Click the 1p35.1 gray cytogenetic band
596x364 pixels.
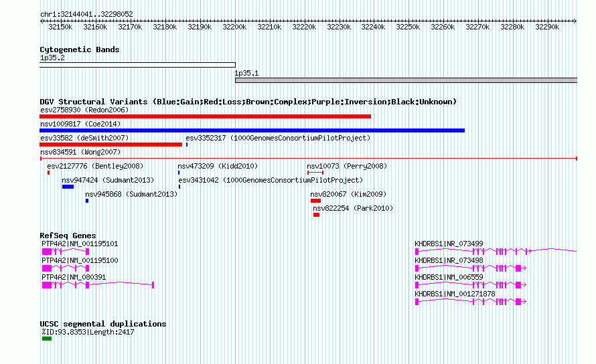tap(406, 80)
